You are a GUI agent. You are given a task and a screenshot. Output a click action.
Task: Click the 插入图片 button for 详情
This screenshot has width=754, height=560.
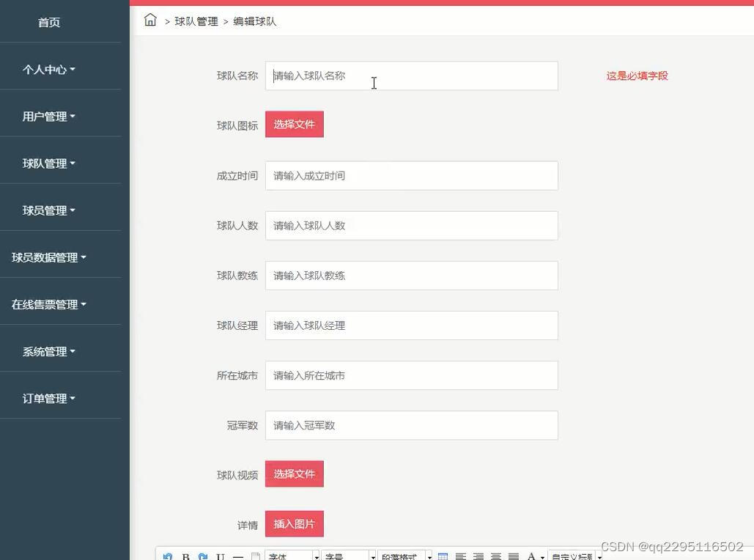(294, 523)
